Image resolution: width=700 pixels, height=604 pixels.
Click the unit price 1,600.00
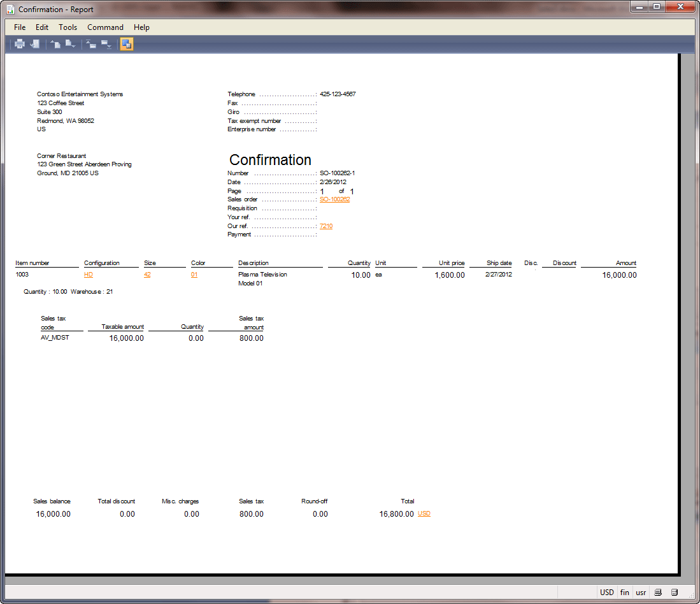coord(450,275)
